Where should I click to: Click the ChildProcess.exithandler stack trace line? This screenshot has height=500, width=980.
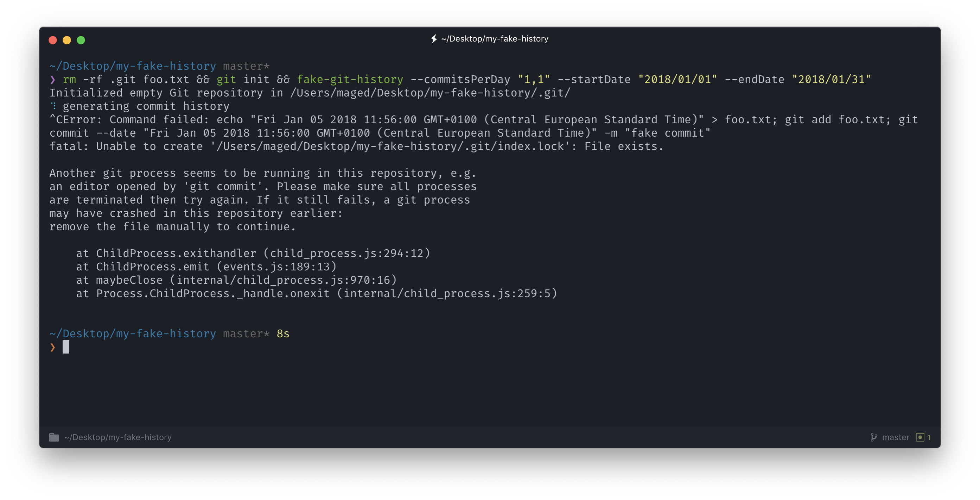click(253, 253)
